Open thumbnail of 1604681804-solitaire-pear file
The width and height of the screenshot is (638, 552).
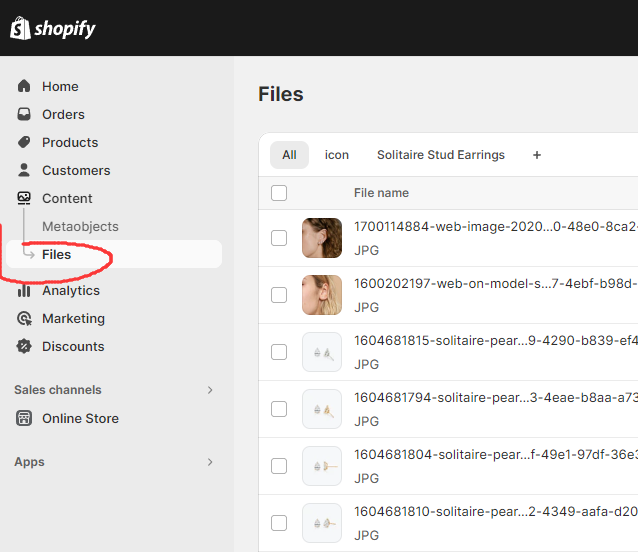click(x=322, y=466)
